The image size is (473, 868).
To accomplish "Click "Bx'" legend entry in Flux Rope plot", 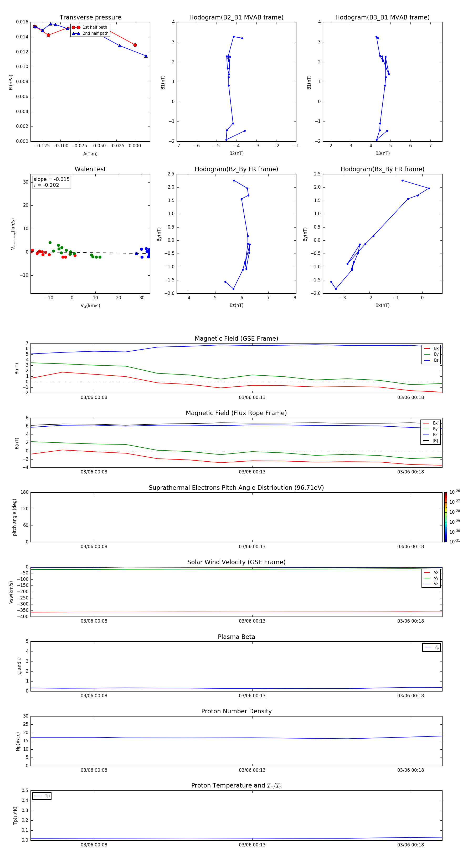I will 431,423.
